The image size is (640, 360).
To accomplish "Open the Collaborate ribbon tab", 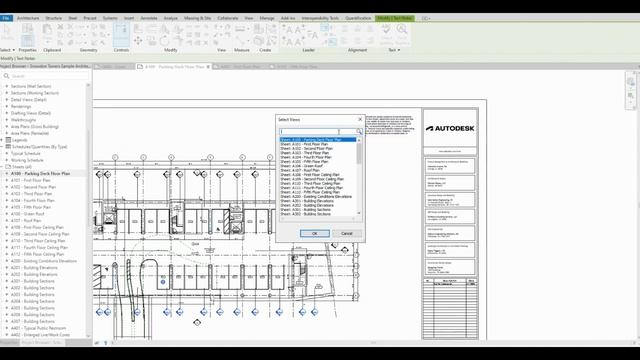I will pyautogui.click(x=228, y=18).
